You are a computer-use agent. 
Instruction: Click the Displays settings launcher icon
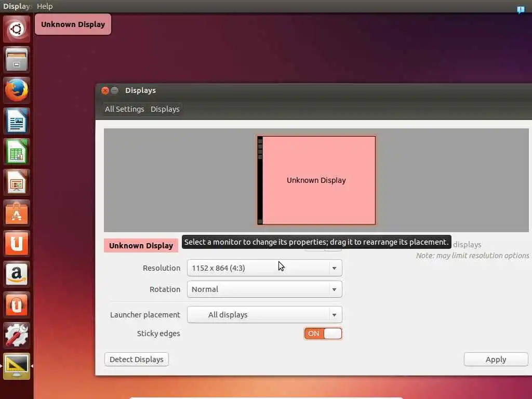(16, 366)
